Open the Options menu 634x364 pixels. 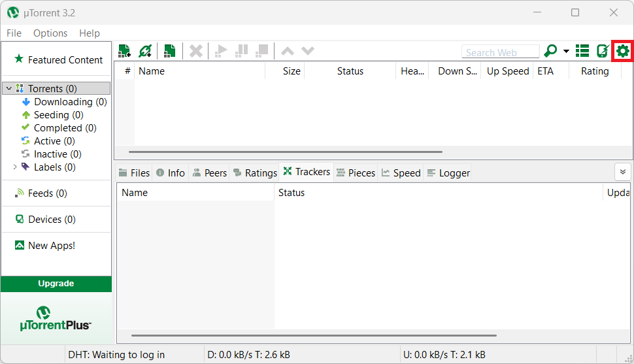tap(50, 33)
